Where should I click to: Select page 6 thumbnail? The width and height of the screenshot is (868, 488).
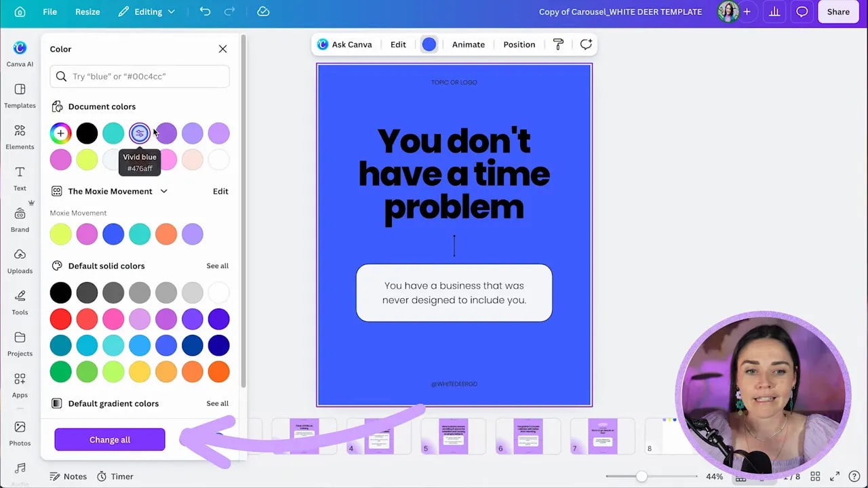[528, 436]
